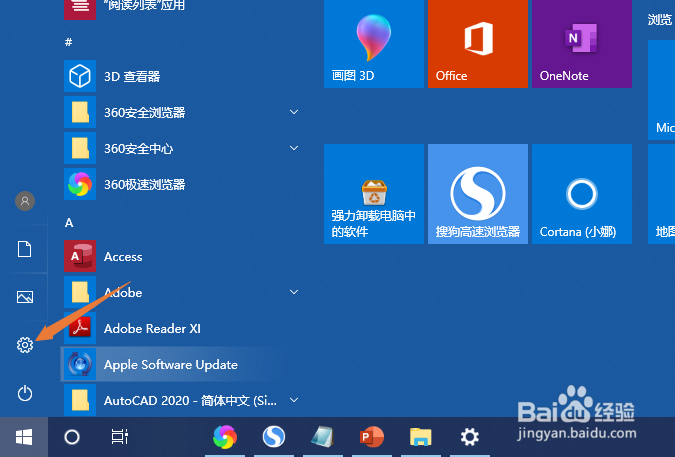This screenshot has height=457, width=675.
Task: Open the 3D 查看器 app
Action: (181, 76)
